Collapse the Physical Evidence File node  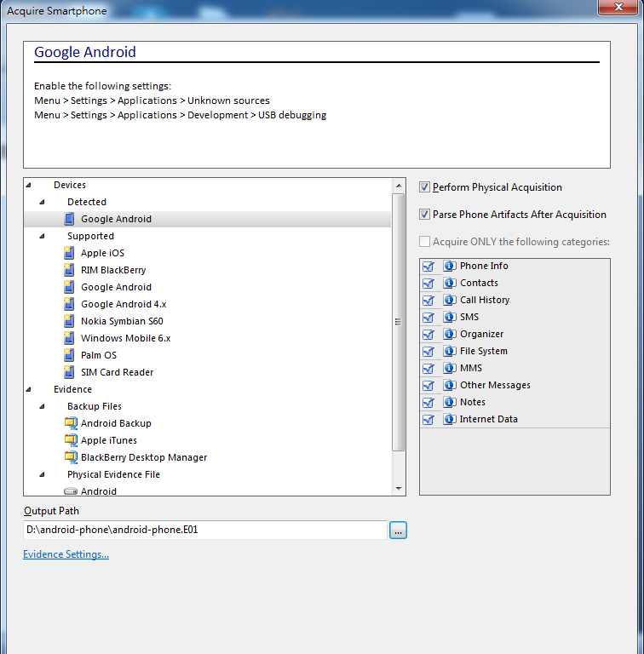point(42,474)
